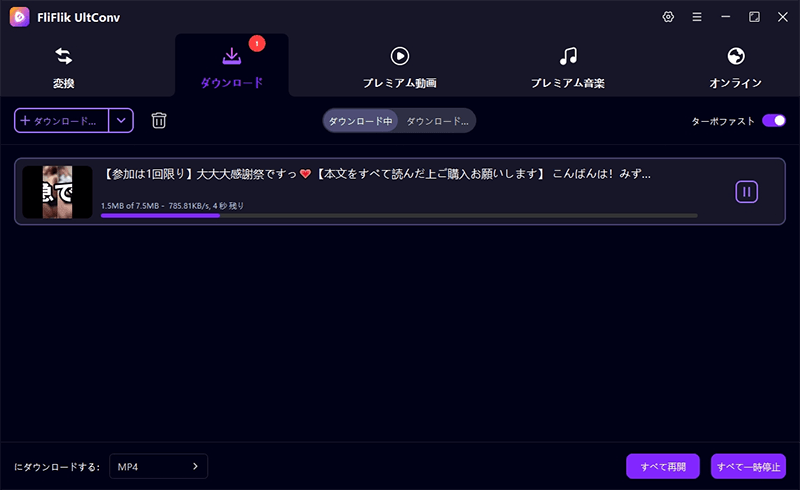Open the settings gear icon
Screen dimensions: 800x490
click(x=669, y=17)
